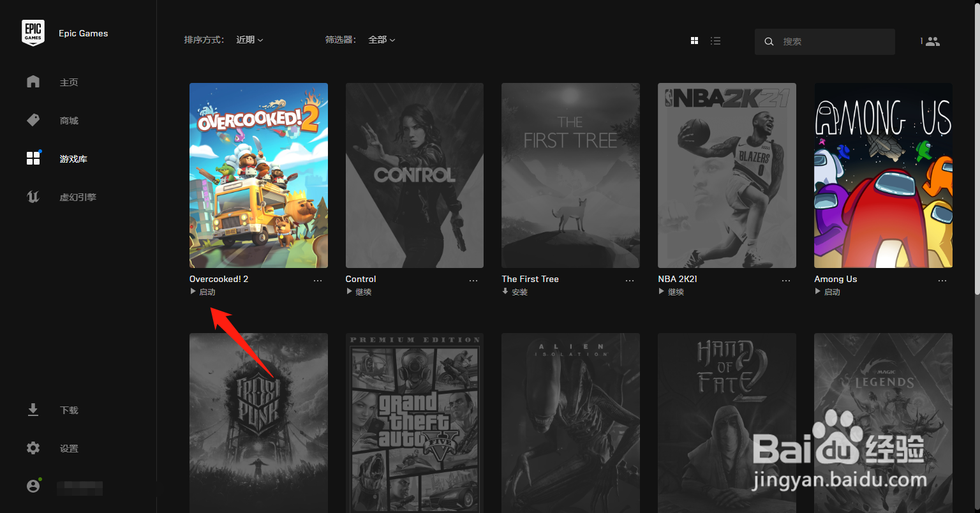This screenshot has width=980, height=513.
Task: Expand the filter 全部 dropdown
Action: coord(382,40)
